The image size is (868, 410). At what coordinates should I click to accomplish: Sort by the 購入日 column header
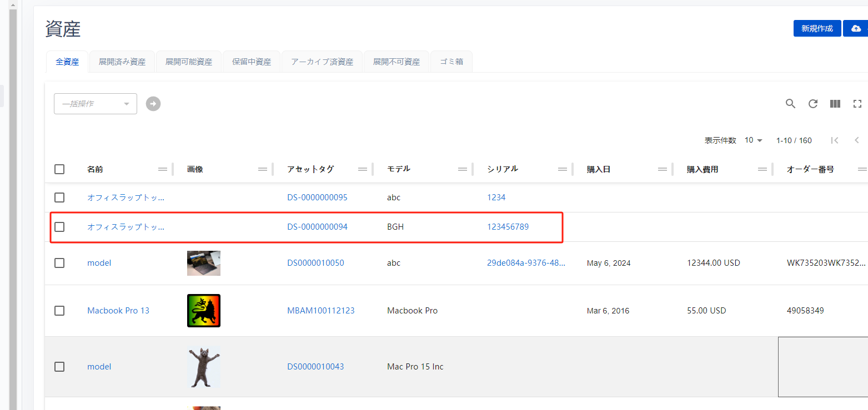click(599, 169)
